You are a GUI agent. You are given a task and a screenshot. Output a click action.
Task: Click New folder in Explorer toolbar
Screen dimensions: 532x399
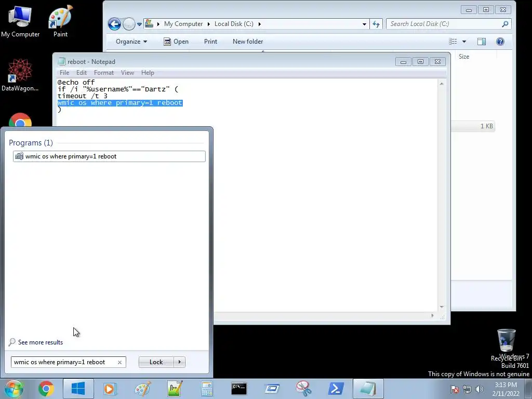point(248,42)
